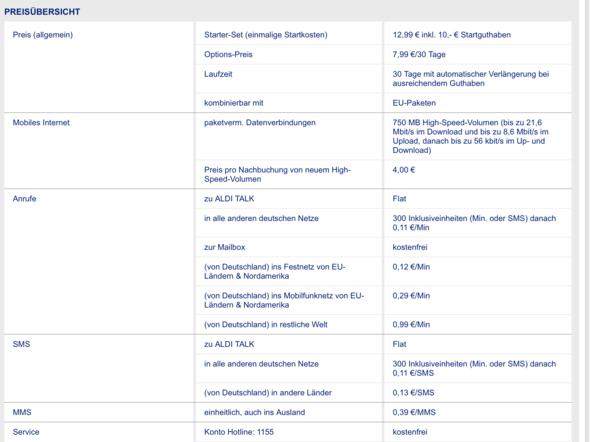The width and height of the screenshot is (590, 442).
Task: Select the 'Service' row label
Action: 26,432
